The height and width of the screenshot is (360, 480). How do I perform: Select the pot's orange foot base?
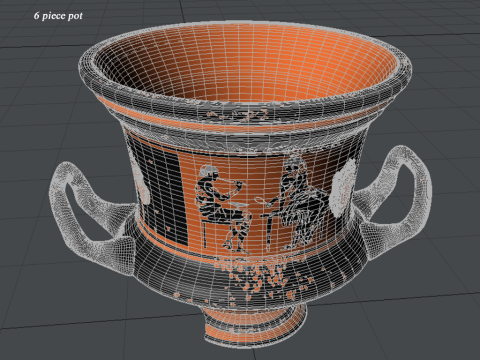[255, 327]
